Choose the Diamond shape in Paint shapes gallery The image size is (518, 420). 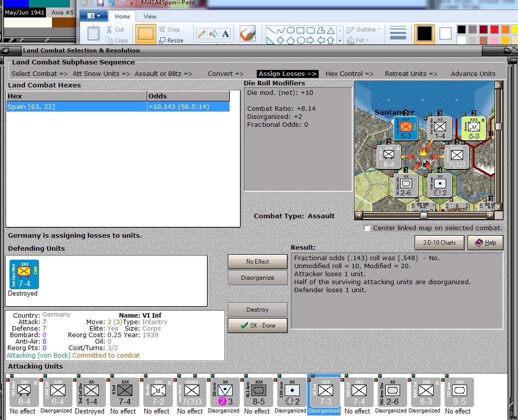click(x=280, y=40)
